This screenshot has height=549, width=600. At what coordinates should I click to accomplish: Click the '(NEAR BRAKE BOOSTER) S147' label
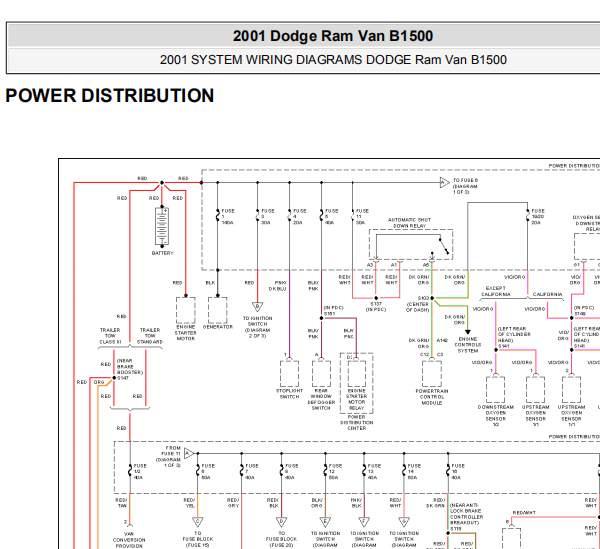coord(129,369)
